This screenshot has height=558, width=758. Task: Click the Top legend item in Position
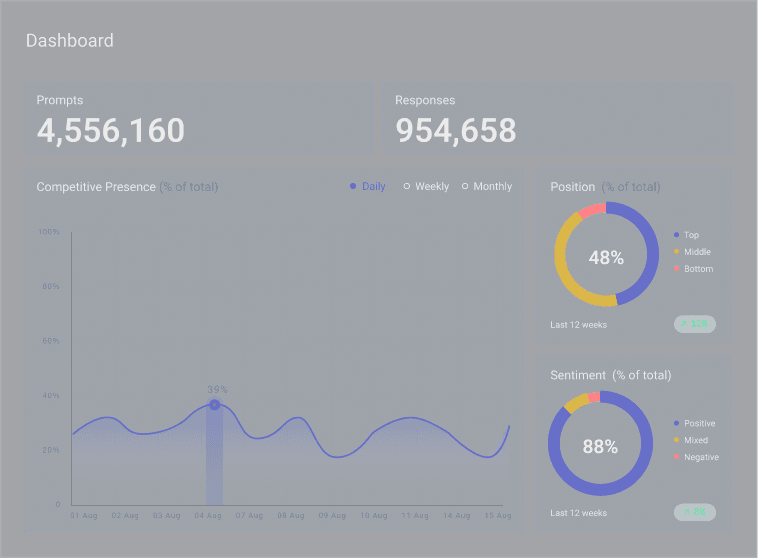(x=690, y=235)
